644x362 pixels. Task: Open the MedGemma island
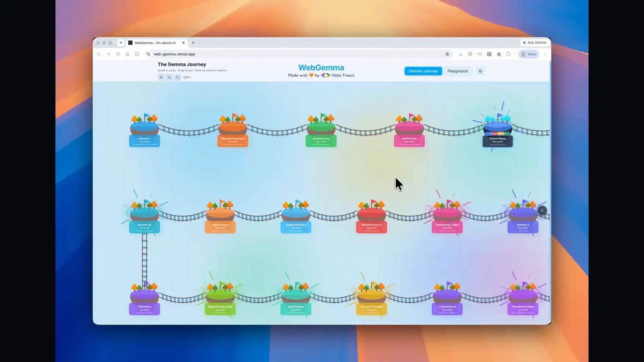[x=220, y=217]
